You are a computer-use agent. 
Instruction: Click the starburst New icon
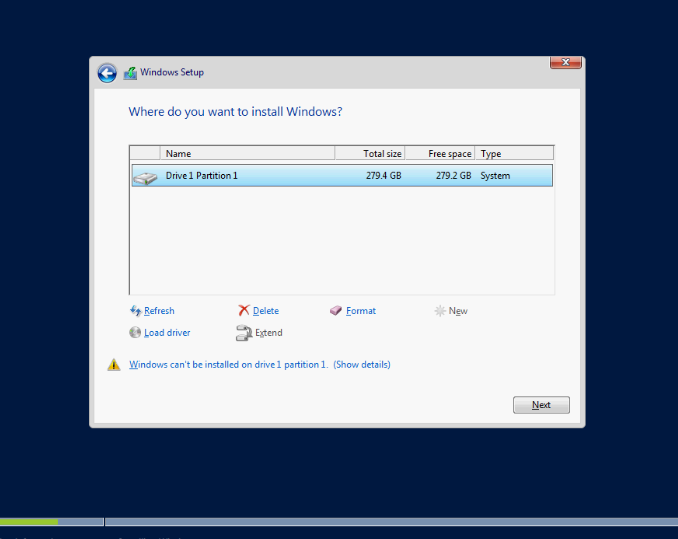point(440,311)
